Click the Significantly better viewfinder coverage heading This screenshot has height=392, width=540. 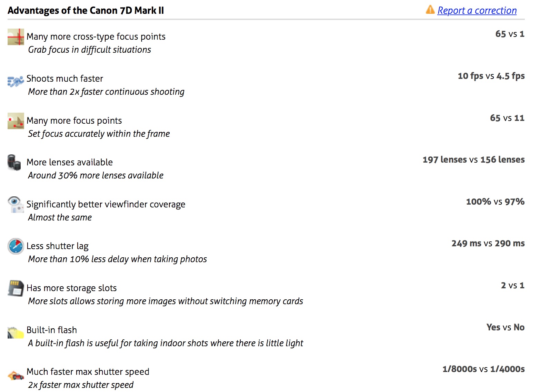pos(106,205)
